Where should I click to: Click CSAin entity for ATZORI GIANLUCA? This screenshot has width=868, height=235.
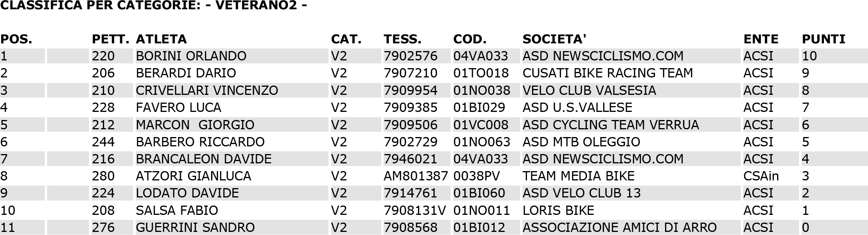point(761,176)
